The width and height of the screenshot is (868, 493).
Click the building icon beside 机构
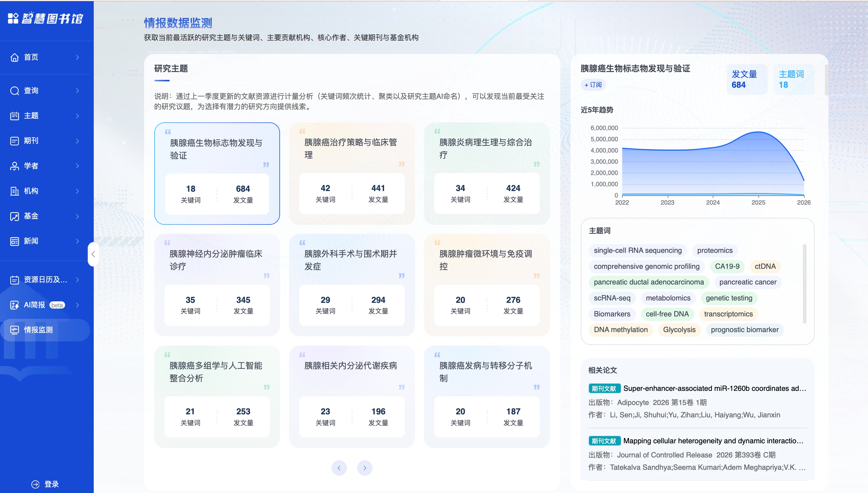click(x=14, y=191)
